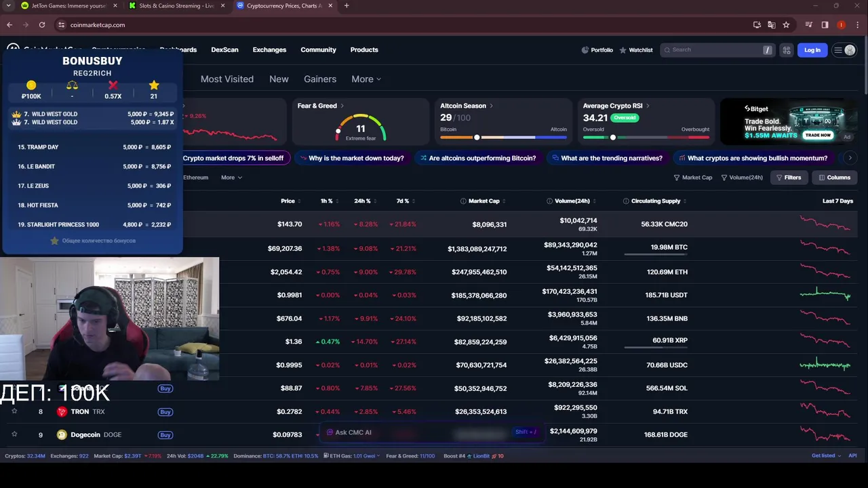Open the Watchlist star in header
Viewport: 868px width, 488px height.
tap(623, 49)
